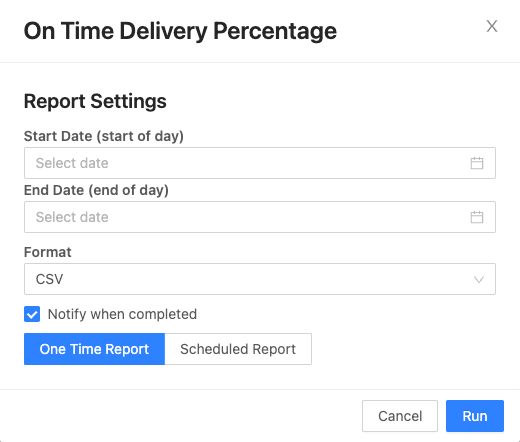The image size is (520, 442).
Task: Untick the blue checkmark box
Action: (x=32, y=314)
